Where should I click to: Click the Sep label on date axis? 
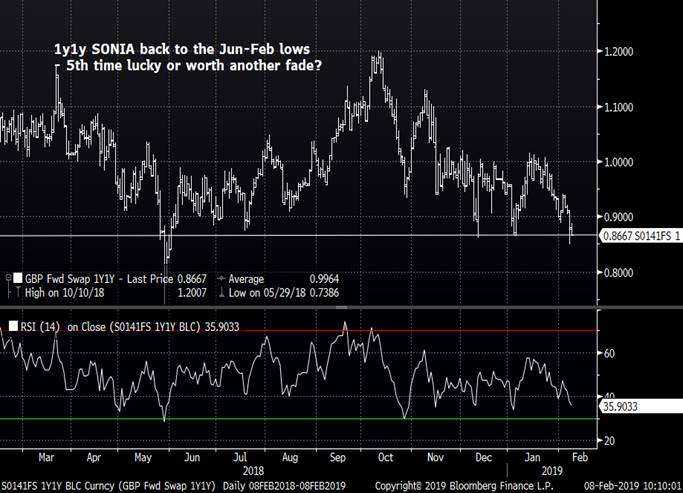pyautogui.click(x=338, y=457)
